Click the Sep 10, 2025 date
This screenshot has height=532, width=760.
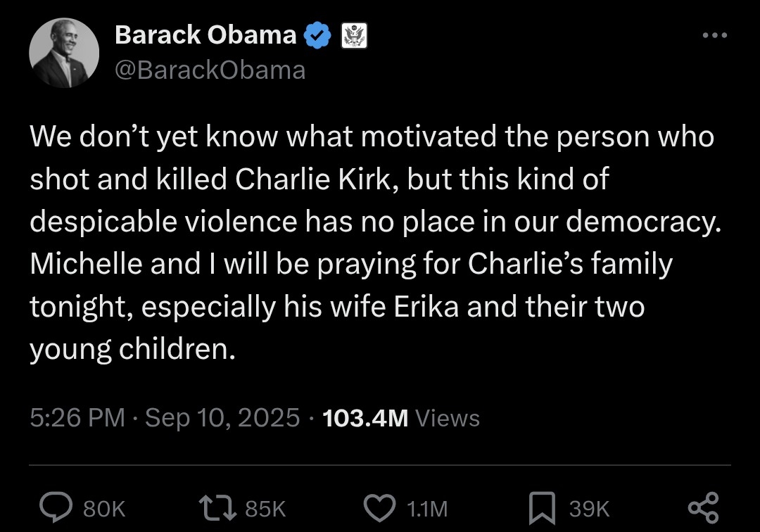point(222,418)
